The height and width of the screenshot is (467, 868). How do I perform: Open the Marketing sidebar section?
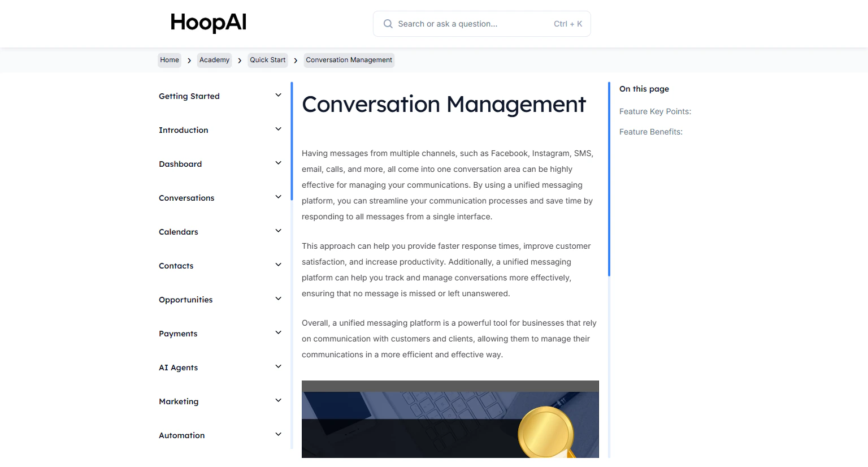click(179, 401)
